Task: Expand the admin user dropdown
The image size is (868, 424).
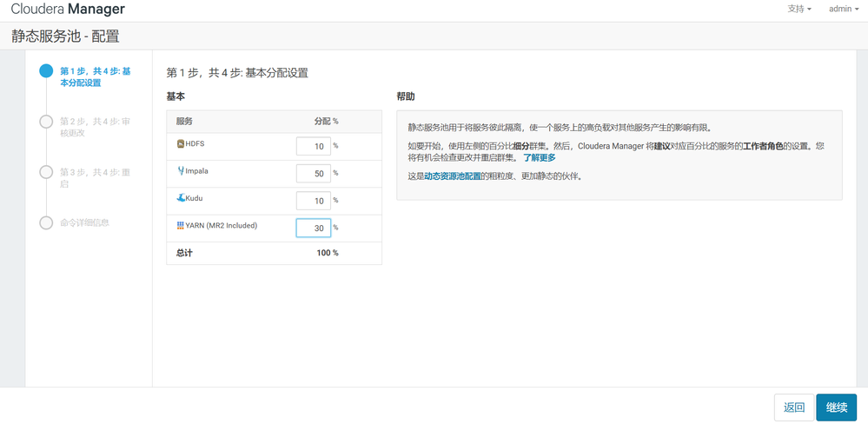Action: tap(843, 10)
